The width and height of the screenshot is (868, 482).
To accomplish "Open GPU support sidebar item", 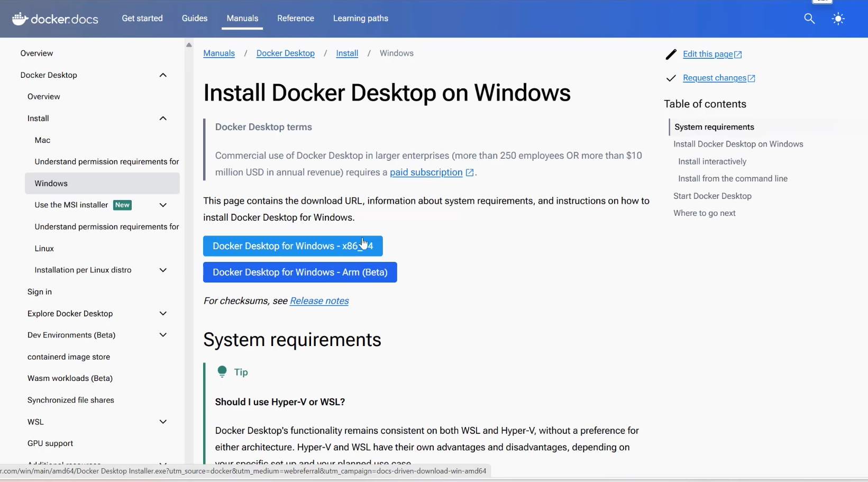I will (x=50, y=443).
